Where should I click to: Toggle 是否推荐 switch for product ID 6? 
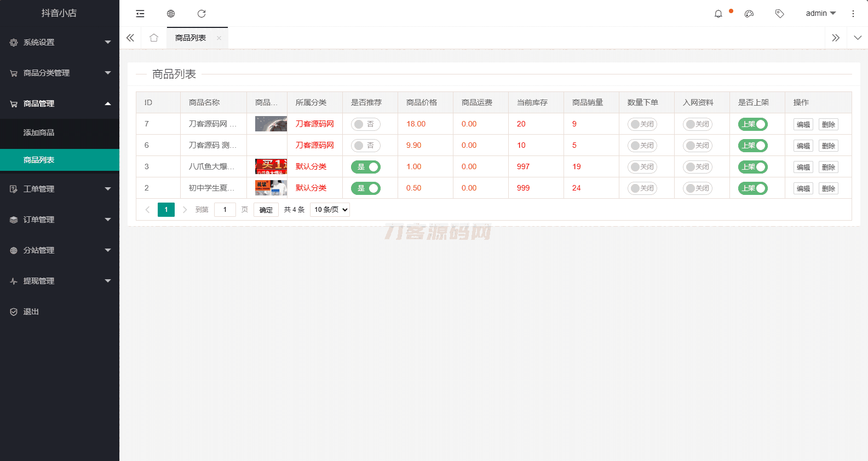point(366,146)
